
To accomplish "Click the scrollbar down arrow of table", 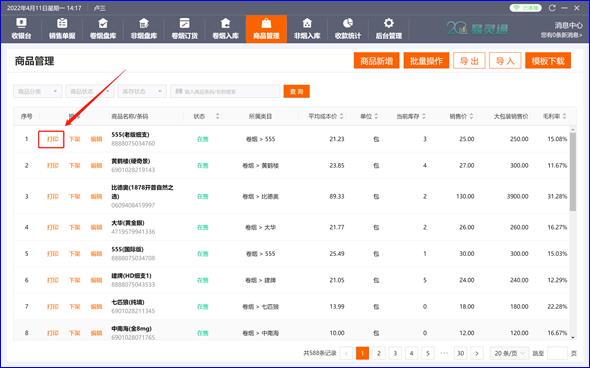I will (573, 338).
